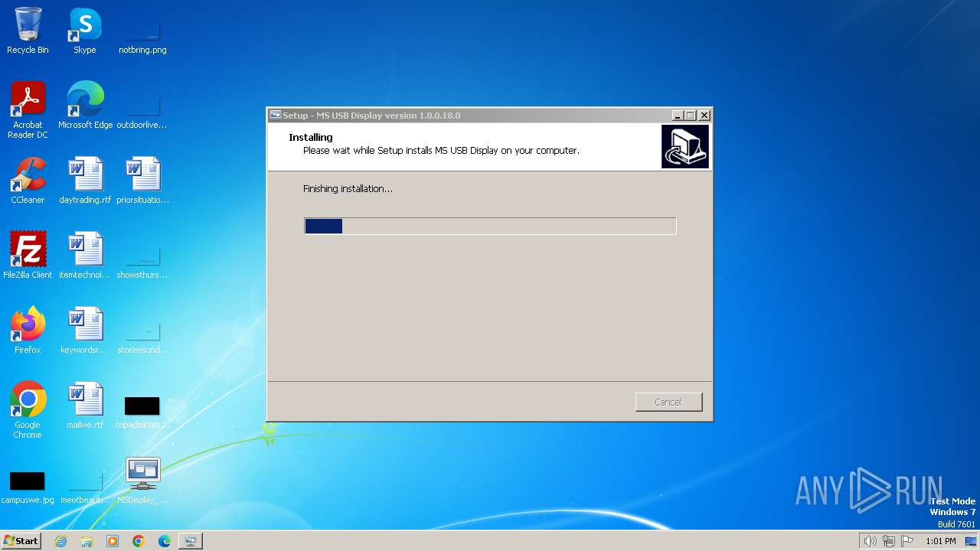Select the MSDisplay installer desktop icon

point(142,481)
